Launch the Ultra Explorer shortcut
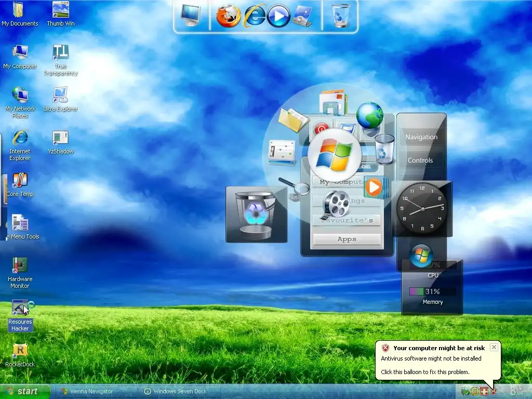532x399 pixels. coord(61,99)
